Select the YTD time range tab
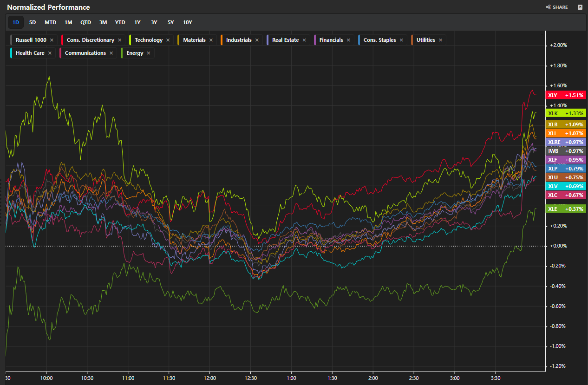Screen dimensions: 588x385 120,22
